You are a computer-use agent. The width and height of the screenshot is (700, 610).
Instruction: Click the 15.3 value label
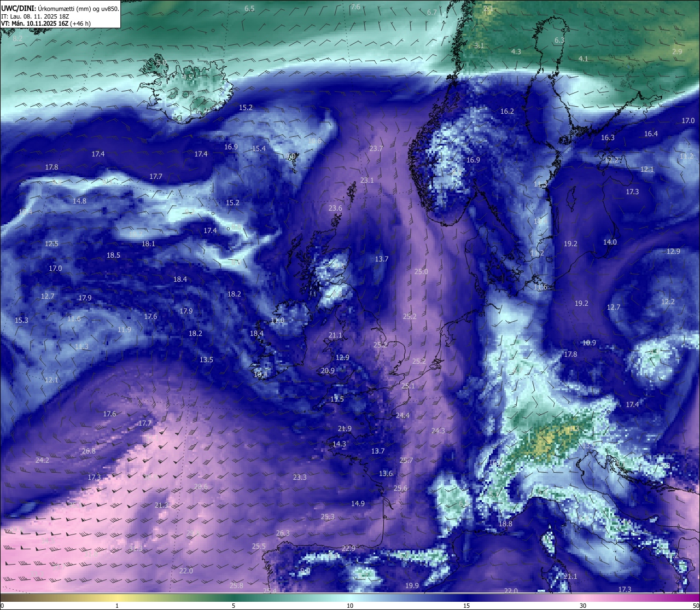tap(21, 321)
